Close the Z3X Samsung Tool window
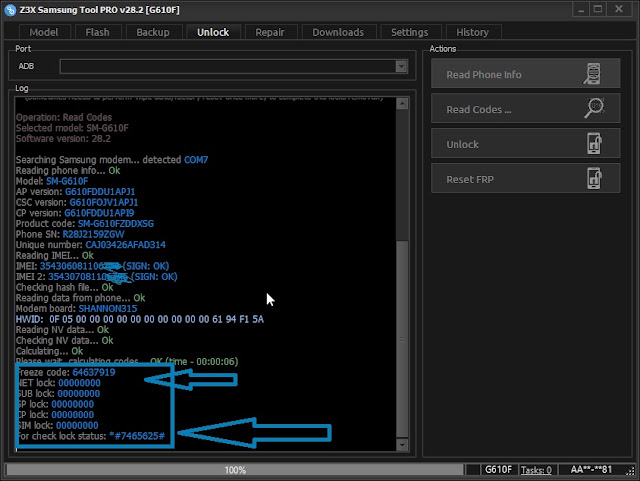This screenshot has height=481, width=640. (619, 9)
